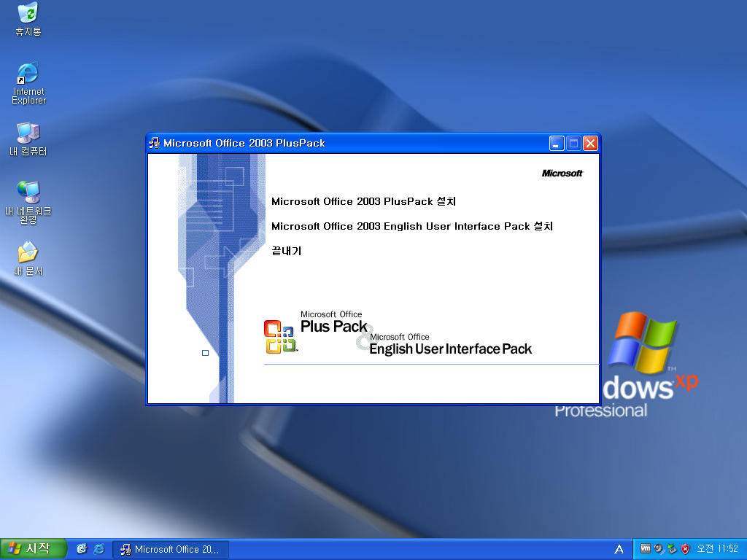Select the 내 네트워크 환경 desktop icon

coord(28,203)
